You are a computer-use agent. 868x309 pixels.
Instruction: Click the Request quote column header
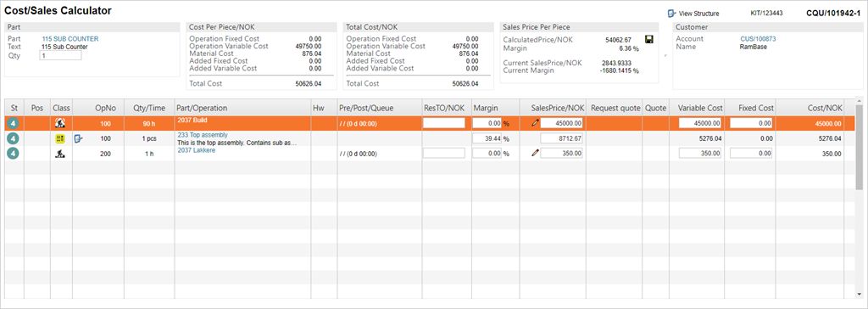[x=614, y=108]
